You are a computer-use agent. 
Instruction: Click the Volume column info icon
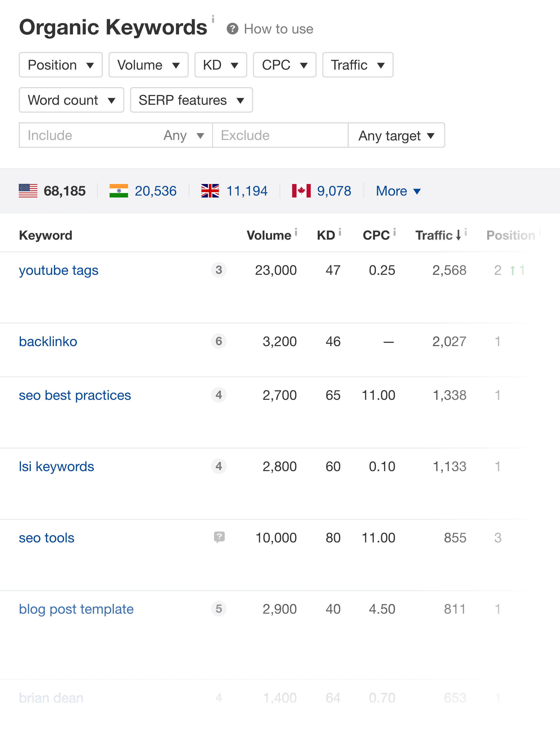[x=296, y=232]
